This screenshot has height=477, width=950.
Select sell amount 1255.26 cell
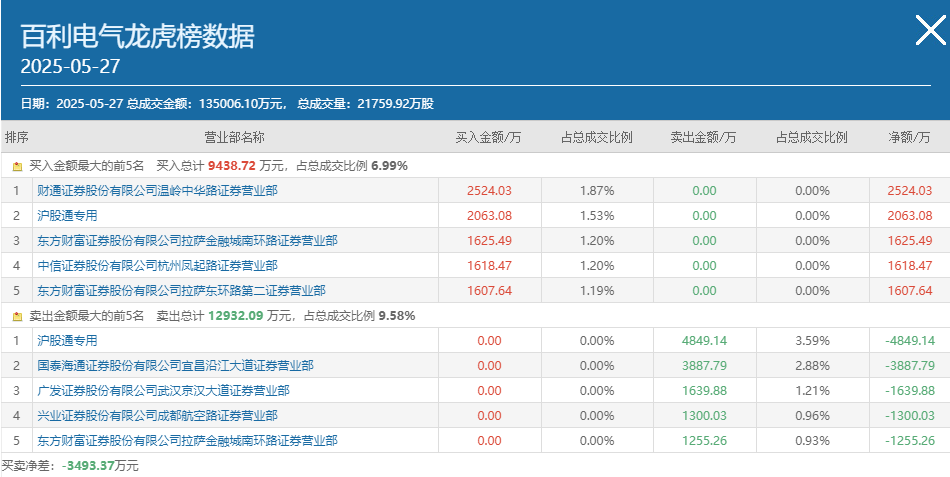click(x=704, y=441)
